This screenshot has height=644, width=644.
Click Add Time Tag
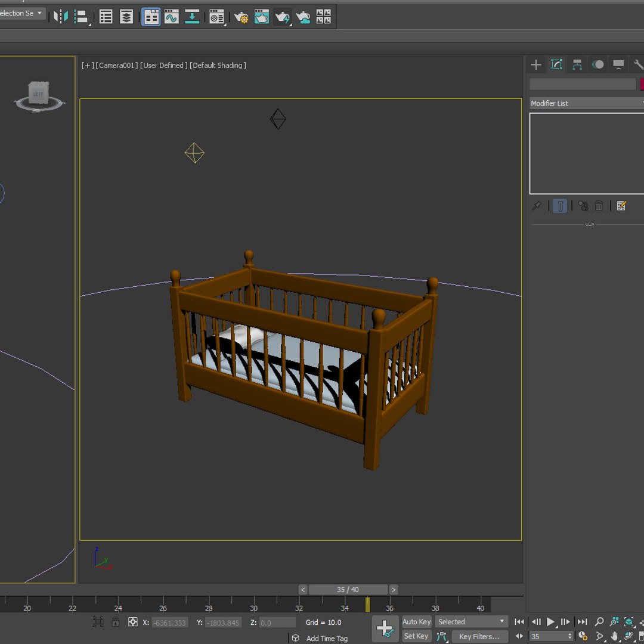[327, 638]
